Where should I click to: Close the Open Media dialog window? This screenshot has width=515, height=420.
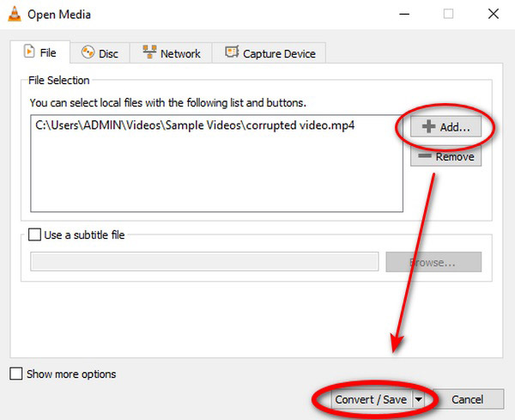tap(491, 15)
